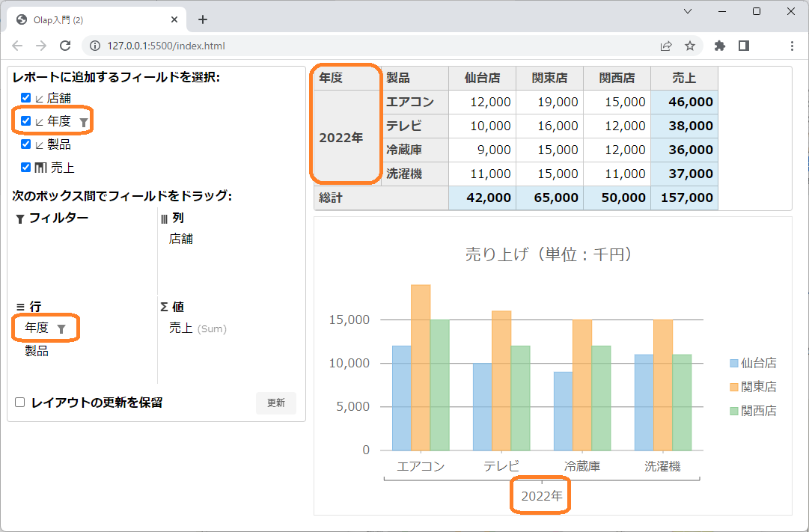Select the Olap入門 browser tab
This screenshot has height=532, width=809.
pos(96,19)
